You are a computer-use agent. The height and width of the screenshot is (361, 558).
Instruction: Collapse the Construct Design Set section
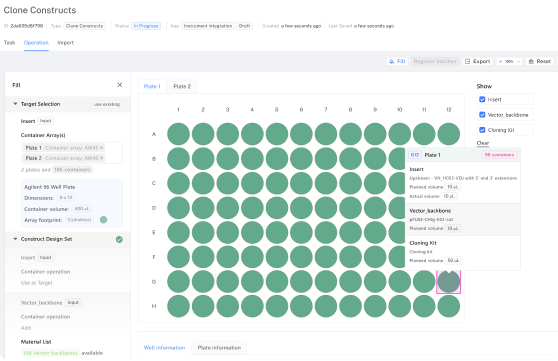pyautogui.click(x=15, y=239)
